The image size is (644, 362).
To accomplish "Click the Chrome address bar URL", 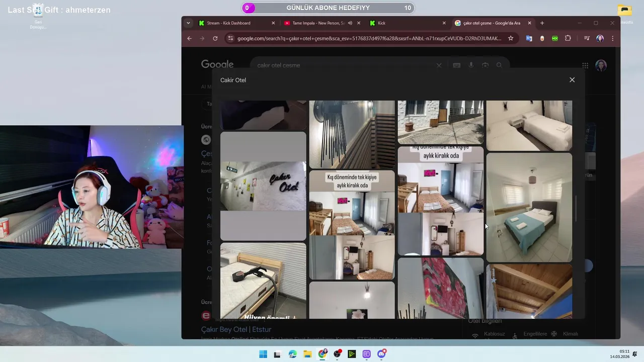I will 369,38.
